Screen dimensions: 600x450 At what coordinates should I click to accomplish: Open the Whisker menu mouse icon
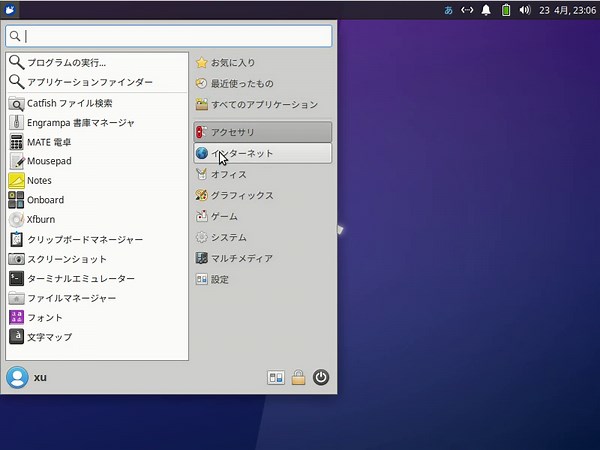coord(10,10)
